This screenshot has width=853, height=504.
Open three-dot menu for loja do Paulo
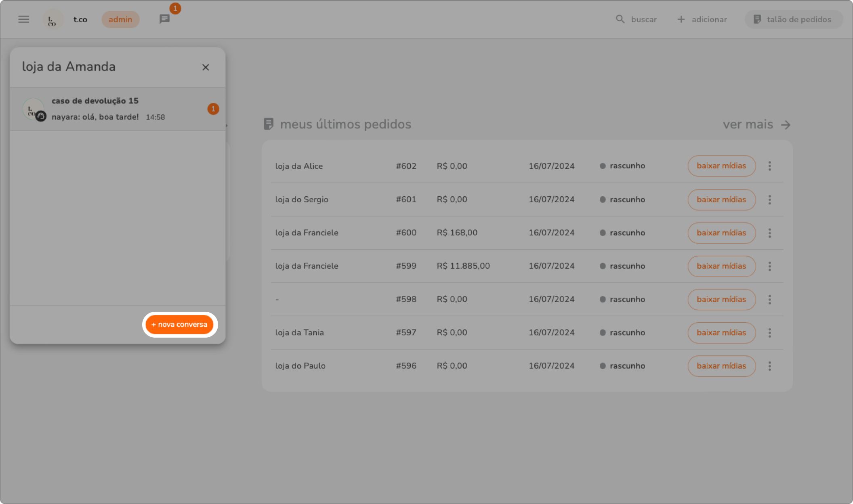(x=769, y=366)
